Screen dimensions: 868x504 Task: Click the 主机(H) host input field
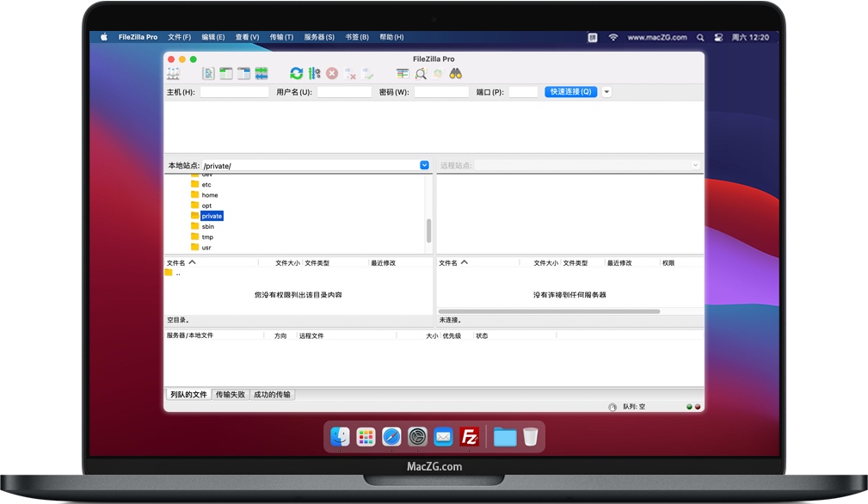pyautogui.click(x=234, y=92)
